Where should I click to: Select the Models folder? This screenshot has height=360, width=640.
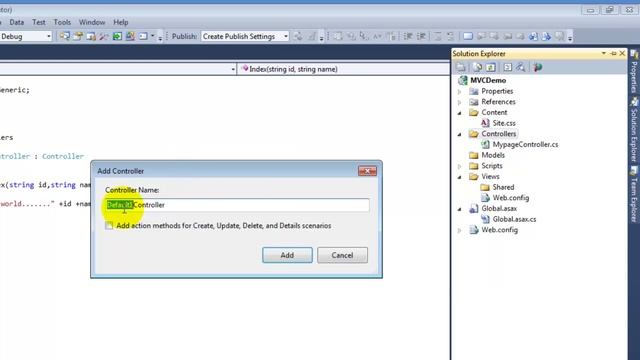[493, 155]
